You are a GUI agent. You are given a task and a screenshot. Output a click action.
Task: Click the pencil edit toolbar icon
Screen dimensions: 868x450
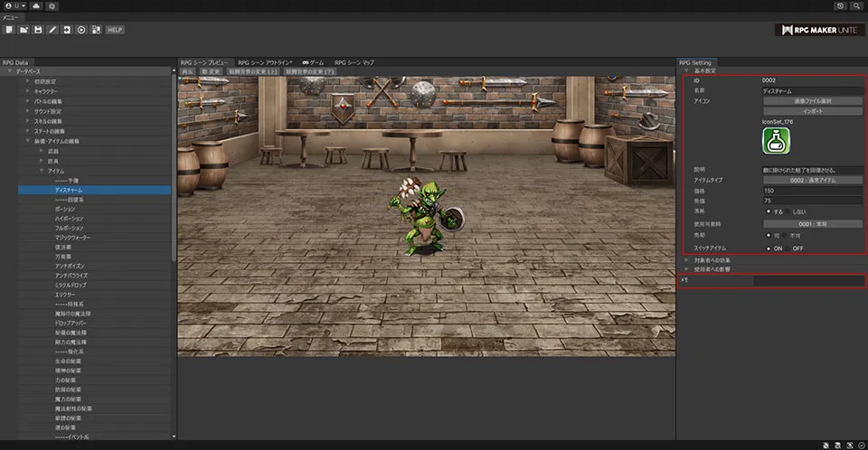point(52,30)
